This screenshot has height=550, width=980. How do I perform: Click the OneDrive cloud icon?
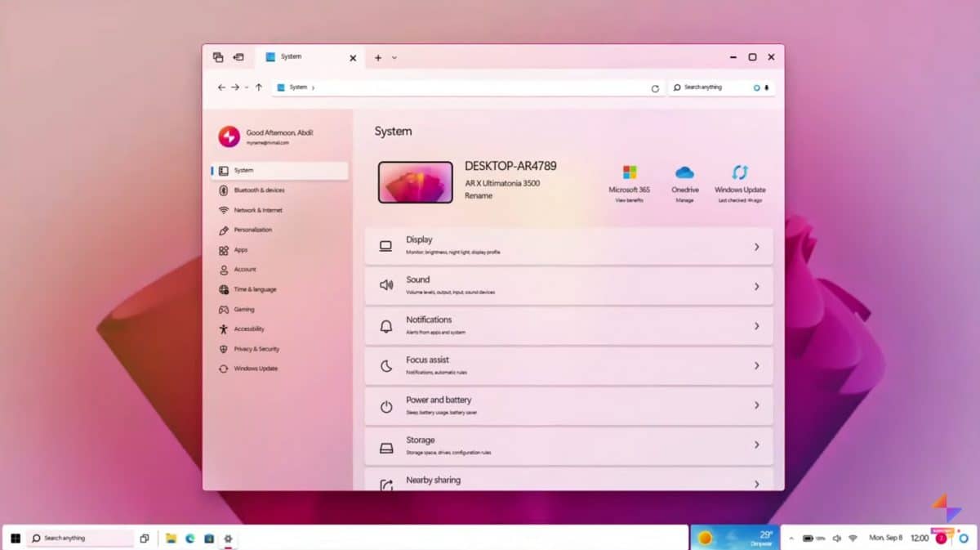pos(684,173)
